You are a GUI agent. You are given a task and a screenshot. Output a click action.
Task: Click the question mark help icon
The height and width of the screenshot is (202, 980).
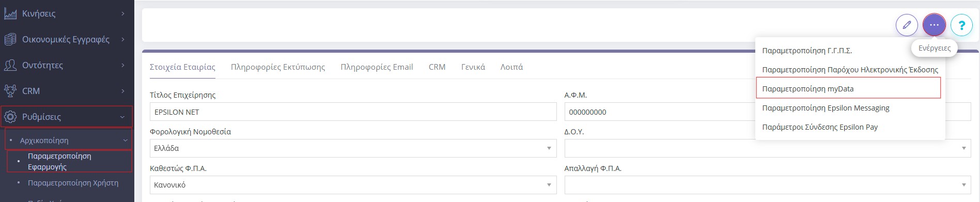pos(961,25)
